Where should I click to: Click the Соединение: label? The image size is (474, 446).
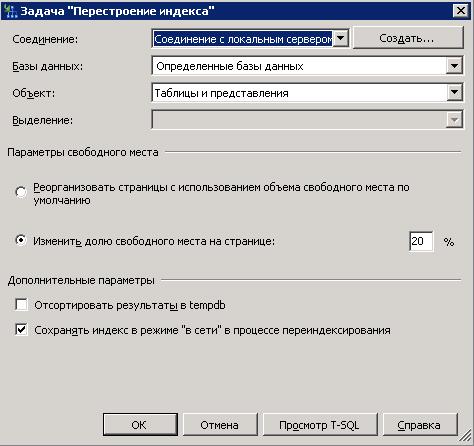pos(45,39)
